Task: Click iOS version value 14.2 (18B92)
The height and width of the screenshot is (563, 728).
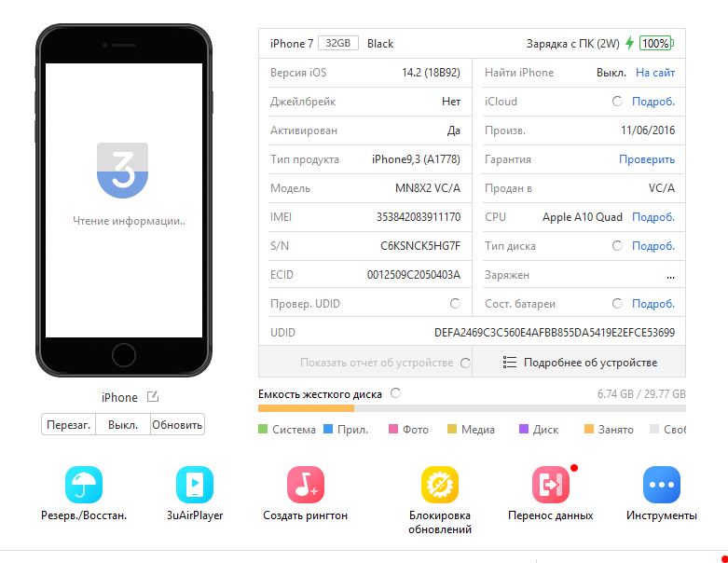Action: [431, 73]
